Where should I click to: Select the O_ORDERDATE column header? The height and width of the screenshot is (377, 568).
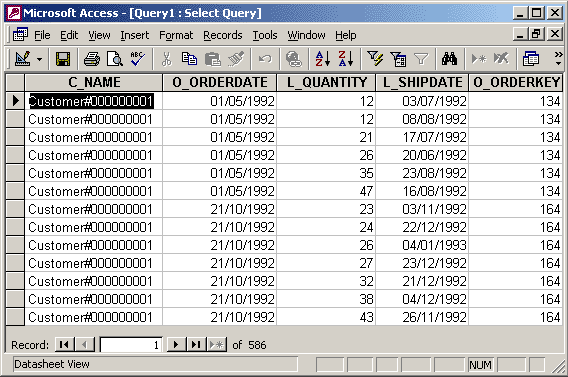tap(220, 82)
